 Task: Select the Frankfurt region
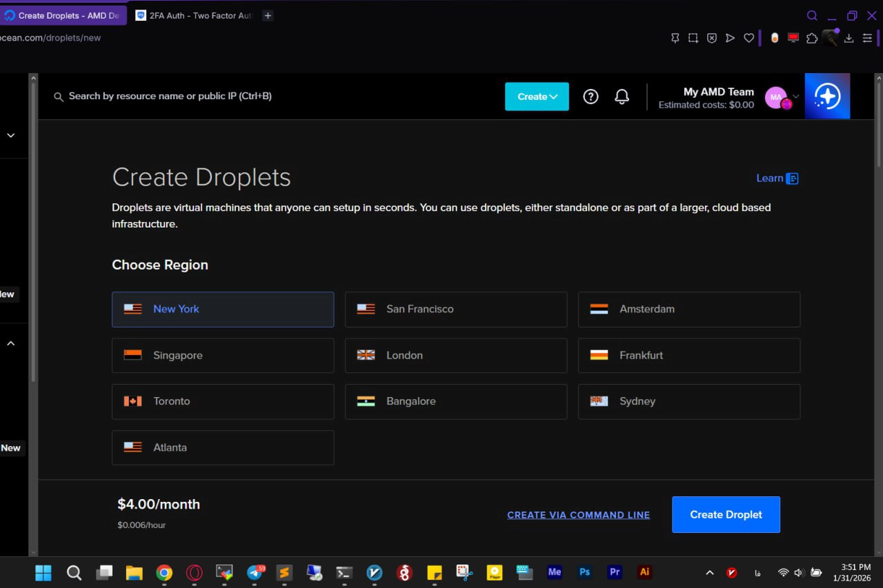(688, 355)
